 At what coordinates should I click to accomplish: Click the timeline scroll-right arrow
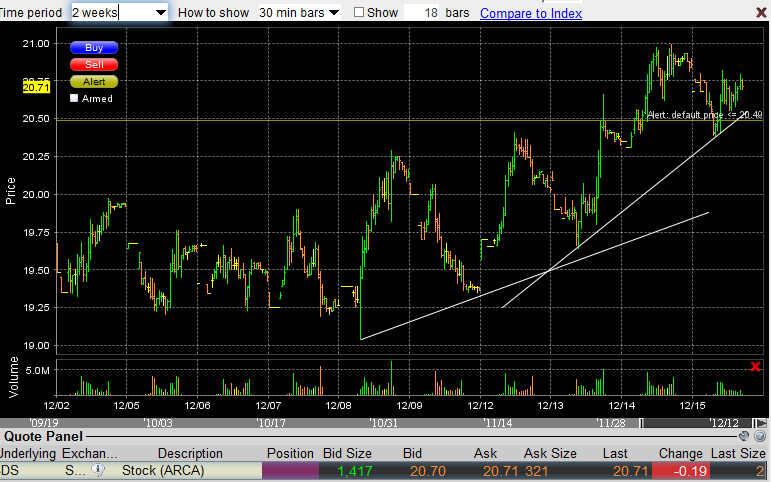761,423
